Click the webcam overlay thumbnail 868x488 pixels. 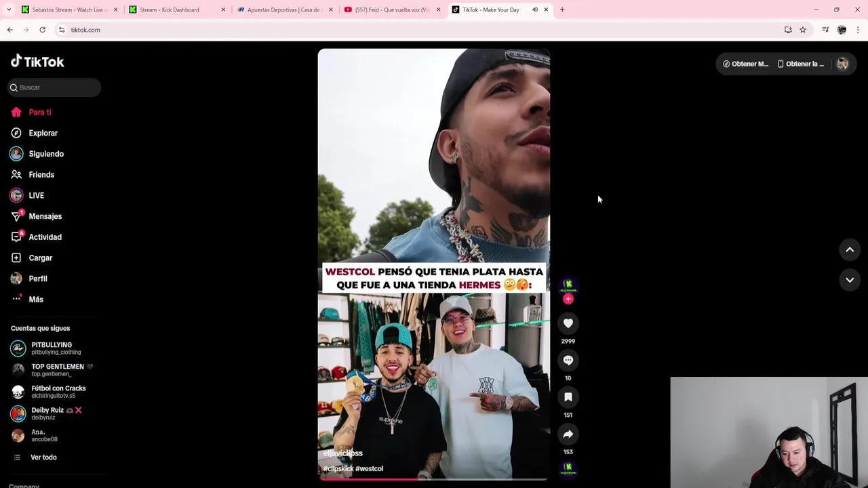point(769,432)
